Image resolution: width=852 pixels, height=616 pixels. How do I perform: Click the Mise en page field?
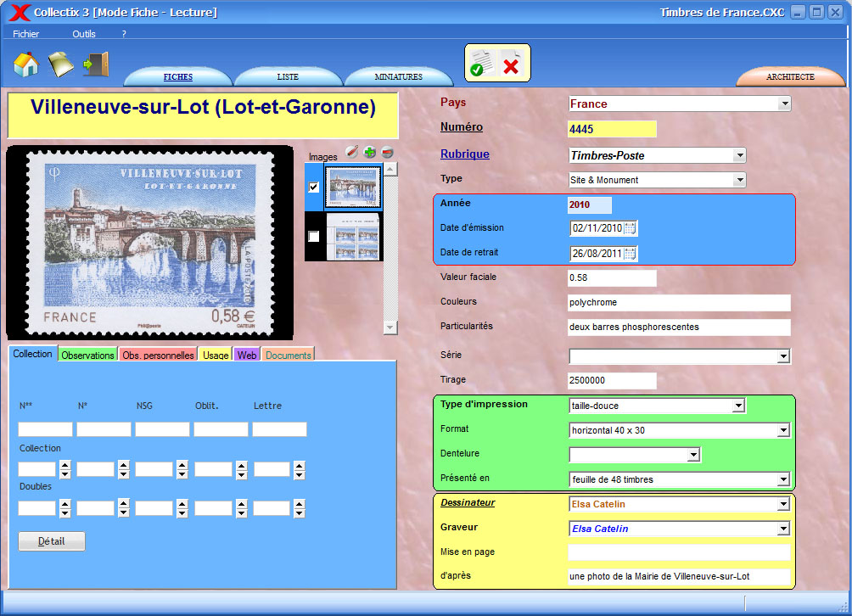[679, 552]
